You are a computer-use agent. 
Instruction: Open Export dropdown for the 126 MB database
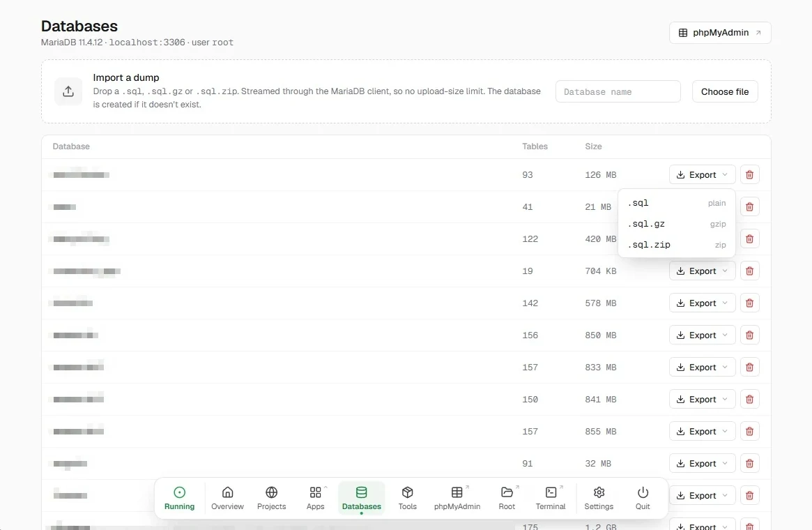702,174
